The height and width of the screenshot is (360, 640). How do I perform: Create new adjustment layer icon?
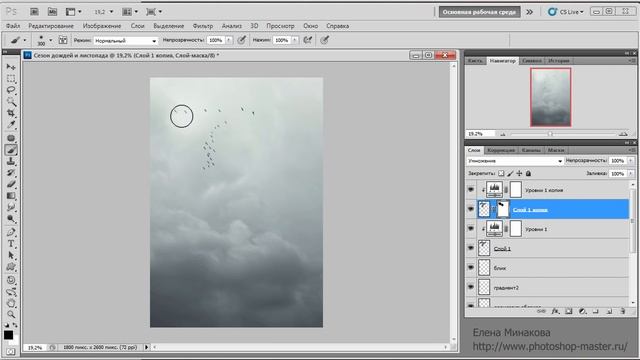click(582, 311)
